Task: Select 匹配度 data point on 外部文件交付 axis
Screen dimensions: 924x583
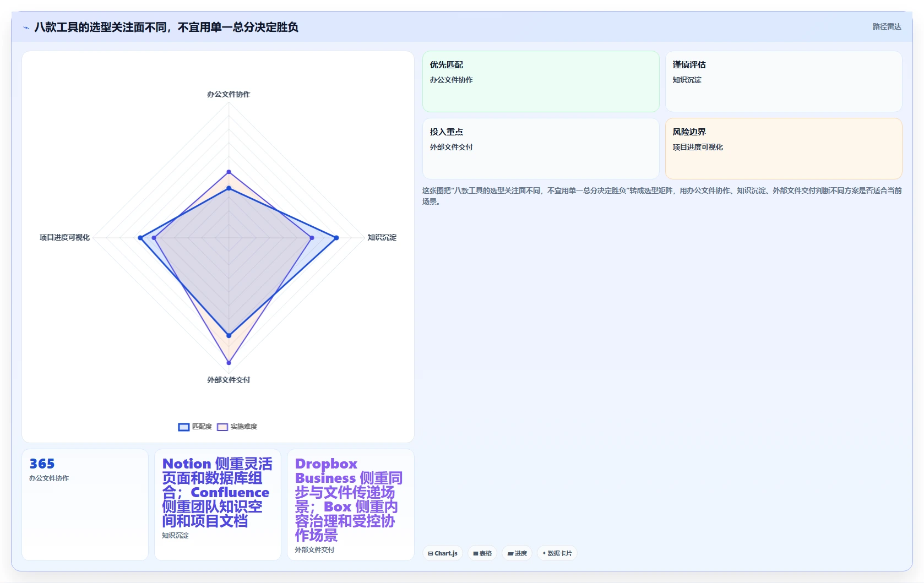Action: pos(229,335)
